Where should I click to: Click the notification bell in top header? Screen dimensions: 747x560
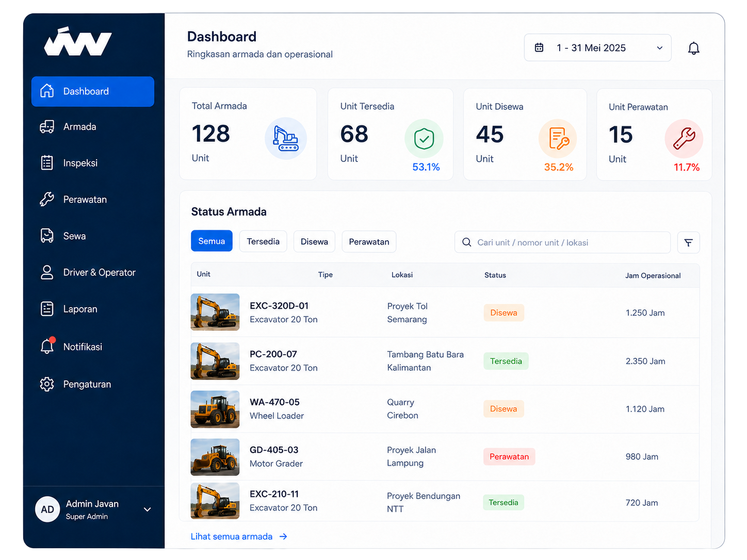pyautogui.click(x=694, y=48)
